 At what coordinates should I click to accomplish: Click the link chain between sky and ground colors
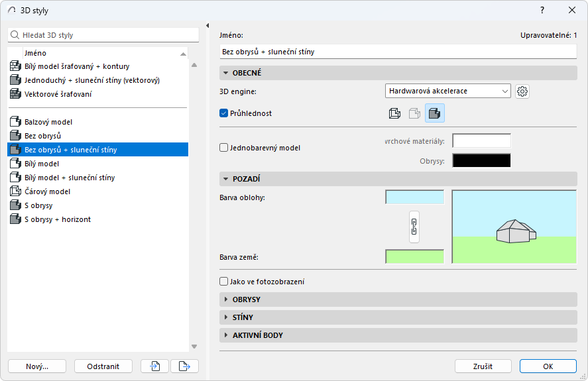click(x=414, y=227)
